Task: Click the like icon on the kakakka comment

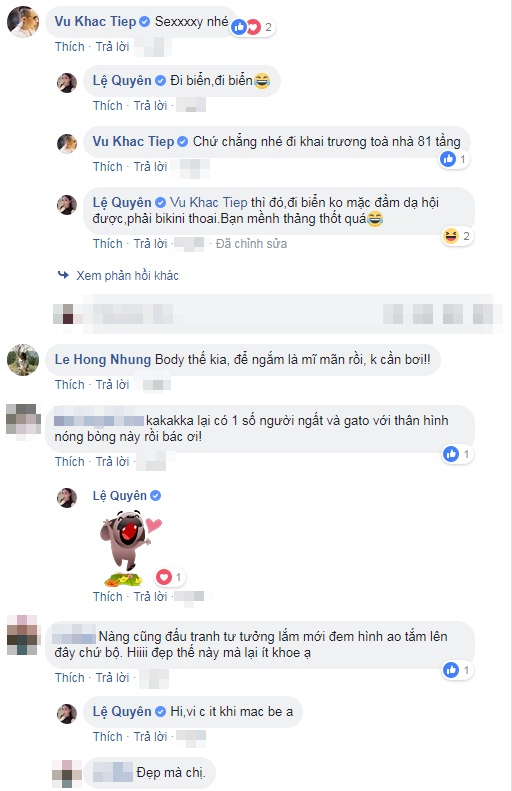Action: [x=450, y=454]
